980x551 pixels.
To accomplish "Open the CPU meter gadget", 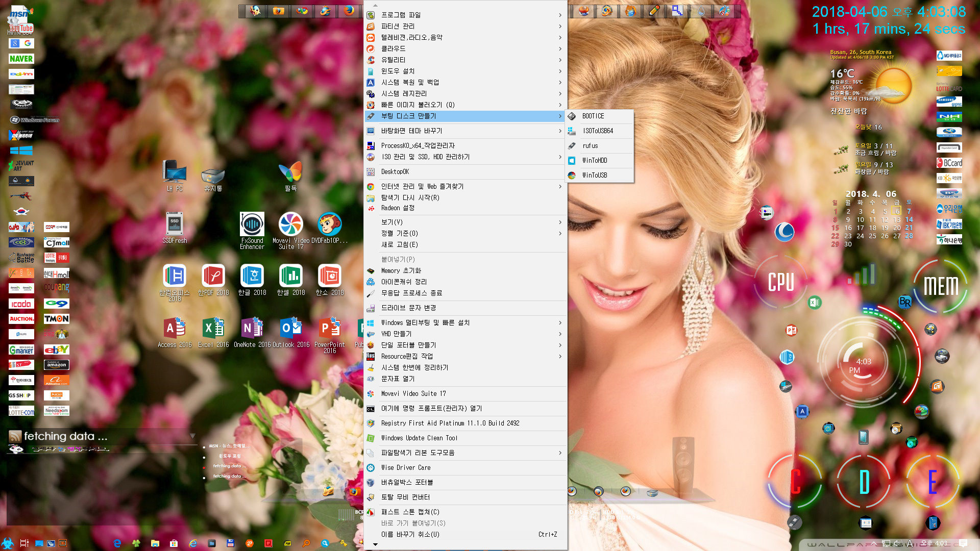I will pyautogui.click(x=781, y=282).
